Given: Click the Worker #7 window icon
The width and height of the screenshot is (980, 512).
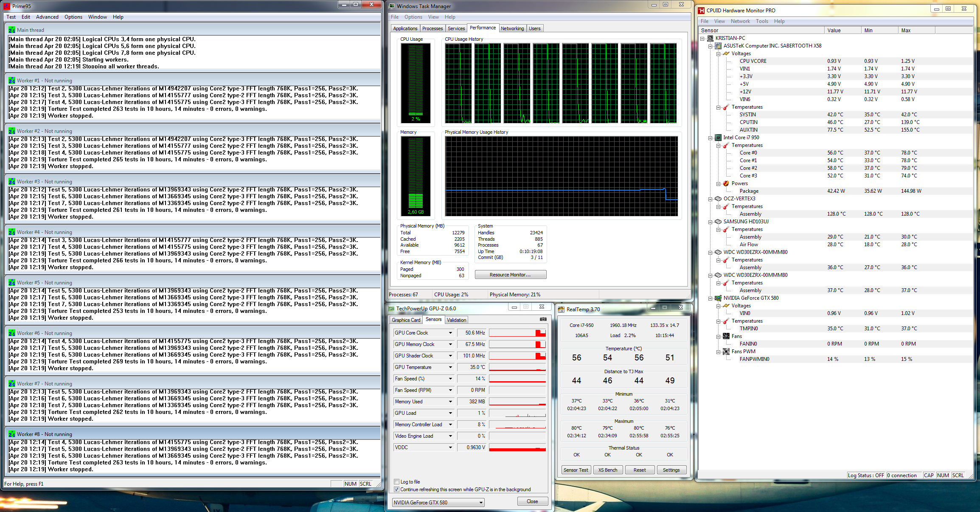Looking at the screenshot, I should (x=11, y=383).
